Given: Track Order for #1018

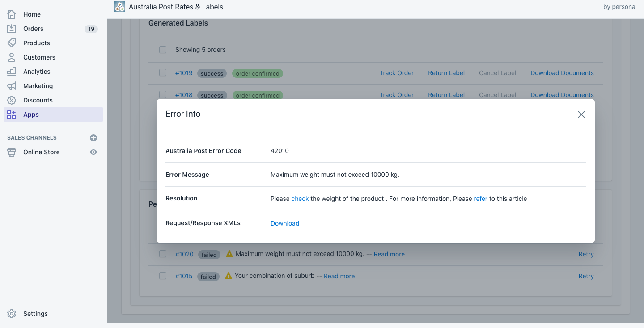Looking at the screenshot, I should click(x=397, y=95).
